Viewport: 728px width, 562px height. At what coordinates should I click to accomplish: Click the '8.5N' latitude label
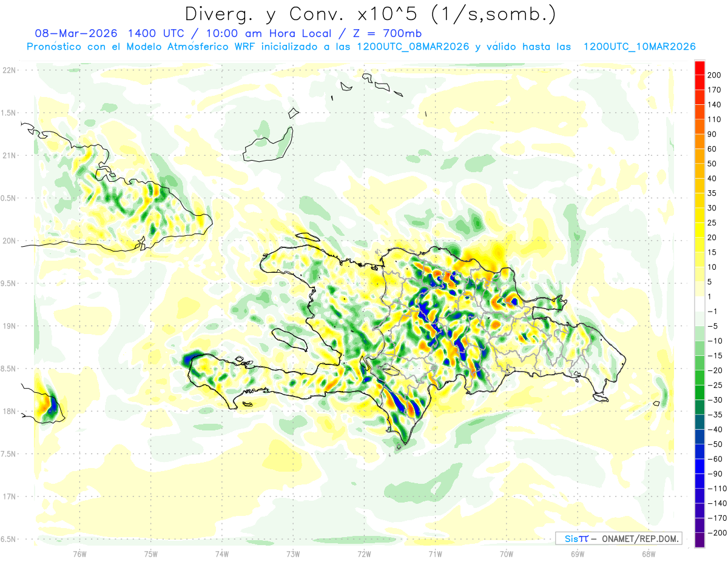pyautogui.click(x=9, y=369)
